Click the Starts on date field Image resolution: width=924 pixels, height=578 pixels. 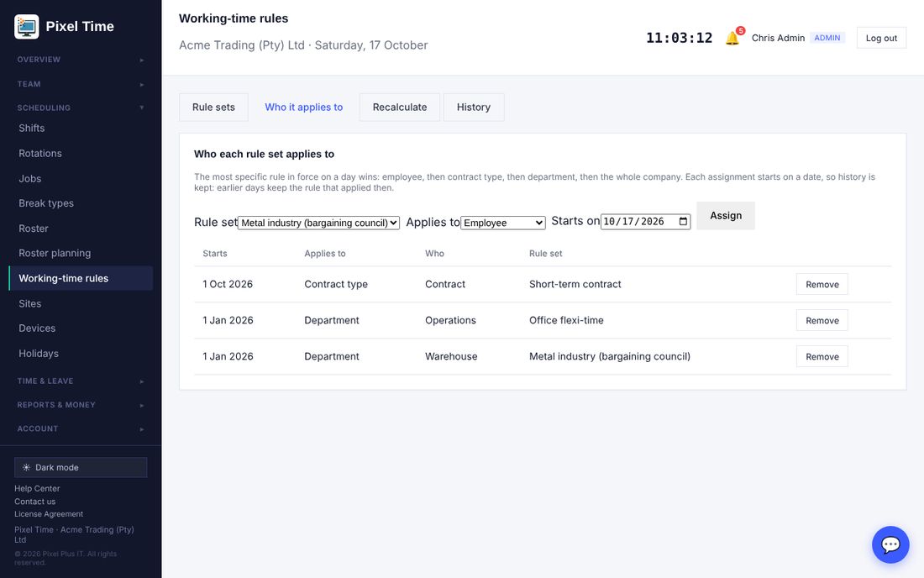tap(645, 222)
